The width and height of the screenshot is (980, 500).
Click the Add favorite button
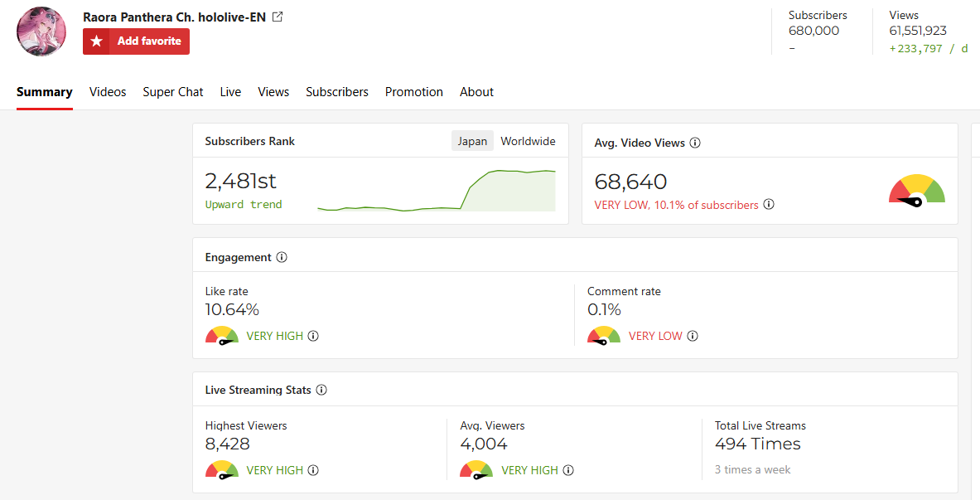[x=136, y=41]
